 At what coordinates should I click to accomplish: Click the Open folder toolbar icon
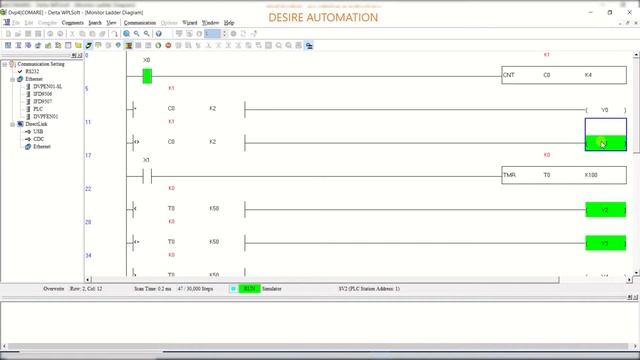click(x=18, y=33)
